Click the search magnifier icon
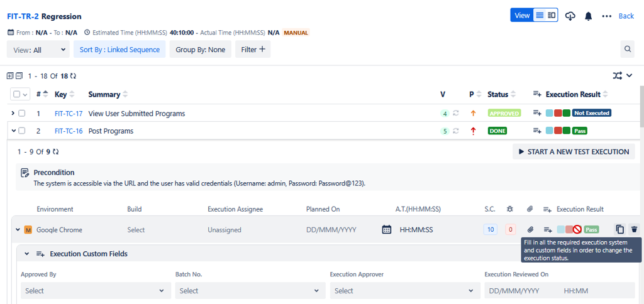This screenshot has height=304, width=644. click(627, 49)
